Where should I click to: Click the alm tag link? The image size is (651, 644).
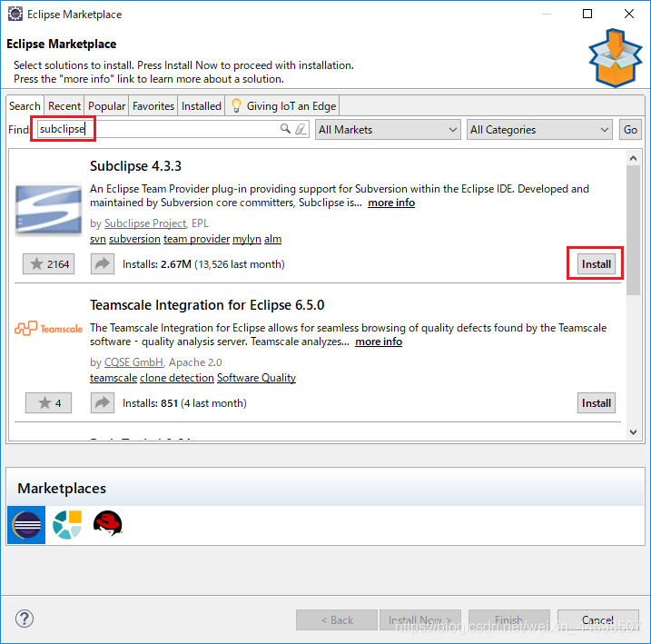tap(272, 239)
